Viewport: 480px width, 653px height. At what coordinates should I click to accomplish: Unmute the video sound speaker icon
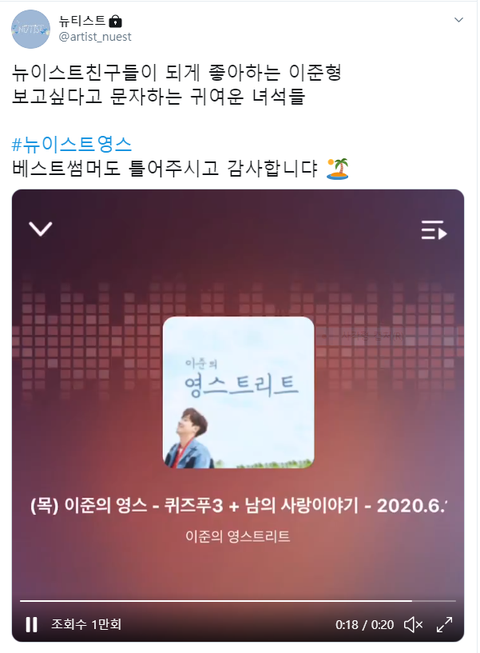413,624
